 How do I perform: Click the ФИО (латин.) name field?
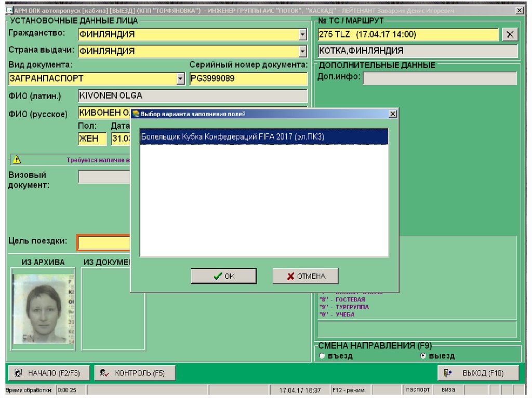click(x=192, y=96)
